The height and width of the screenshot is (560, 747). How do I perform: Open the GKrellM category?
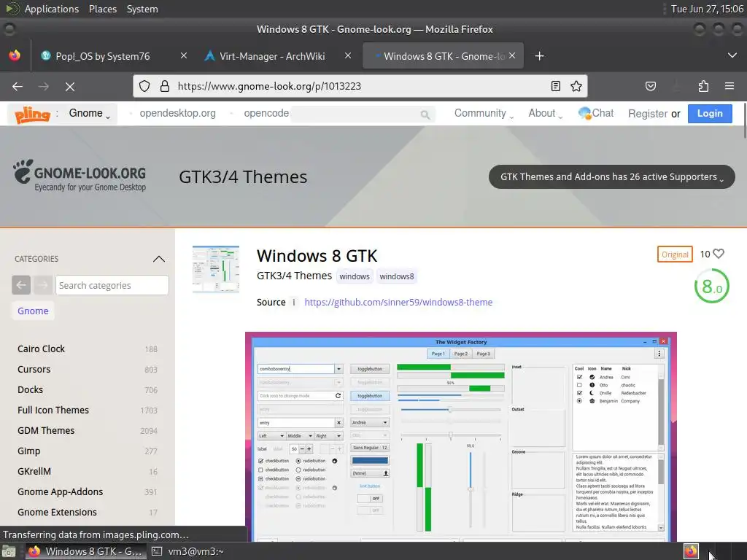34,472
